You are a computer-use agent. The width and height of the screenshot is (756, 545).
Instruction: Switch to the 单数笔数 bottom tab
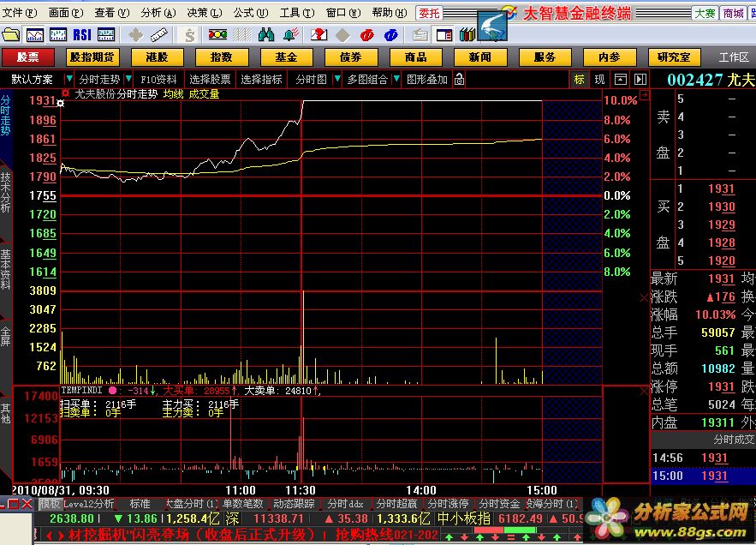click(x=243, y=504)
